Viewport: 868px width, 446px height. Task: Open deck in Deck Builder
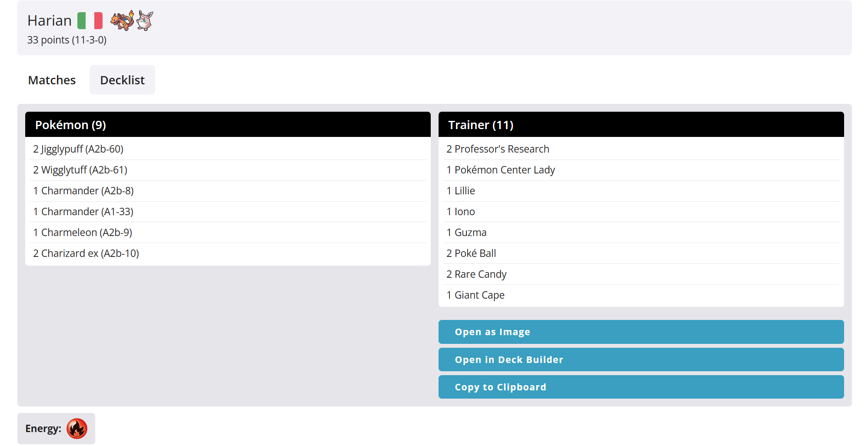click(x=641, y=359)
